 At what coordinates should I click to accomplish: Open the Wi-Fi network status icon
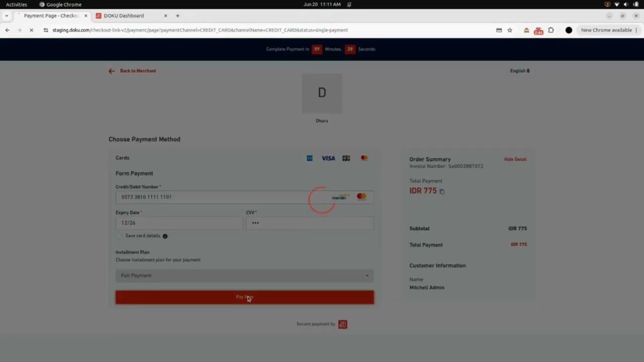point(617,5)
